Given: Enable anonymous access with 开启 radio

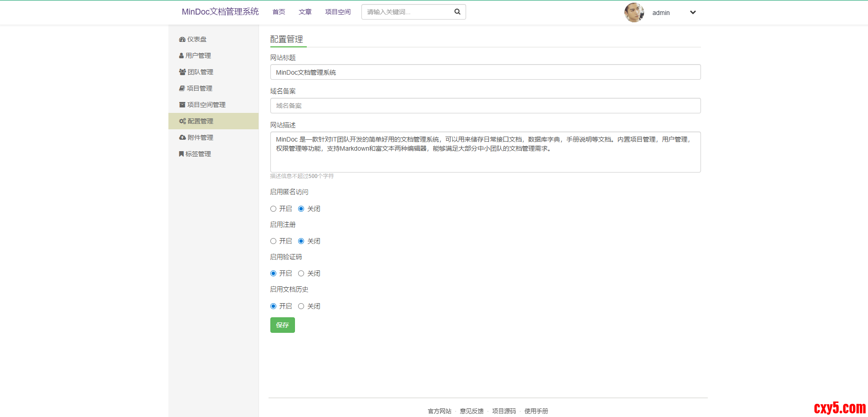Looking at the screenshot, I should click(273, 209).
